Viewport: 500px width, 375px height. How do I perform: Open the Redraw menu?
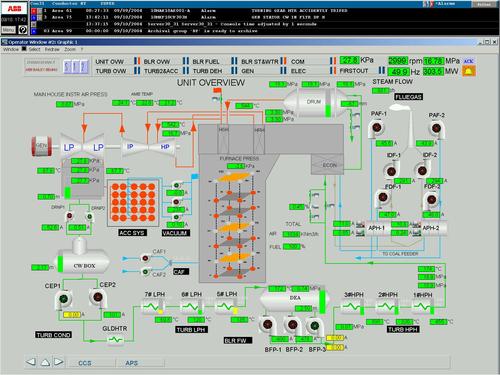52,49
